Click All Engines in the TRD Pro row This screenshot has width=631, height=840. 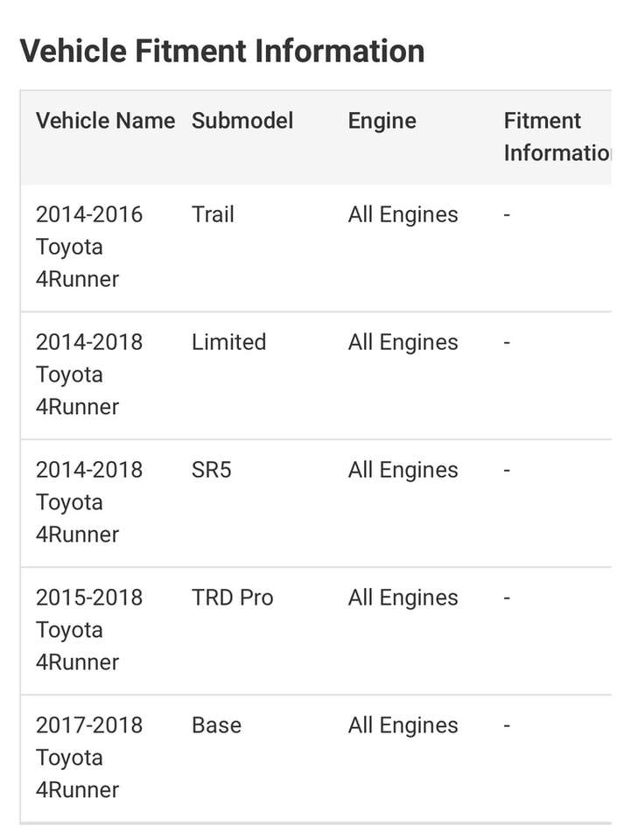coord(403,598)
